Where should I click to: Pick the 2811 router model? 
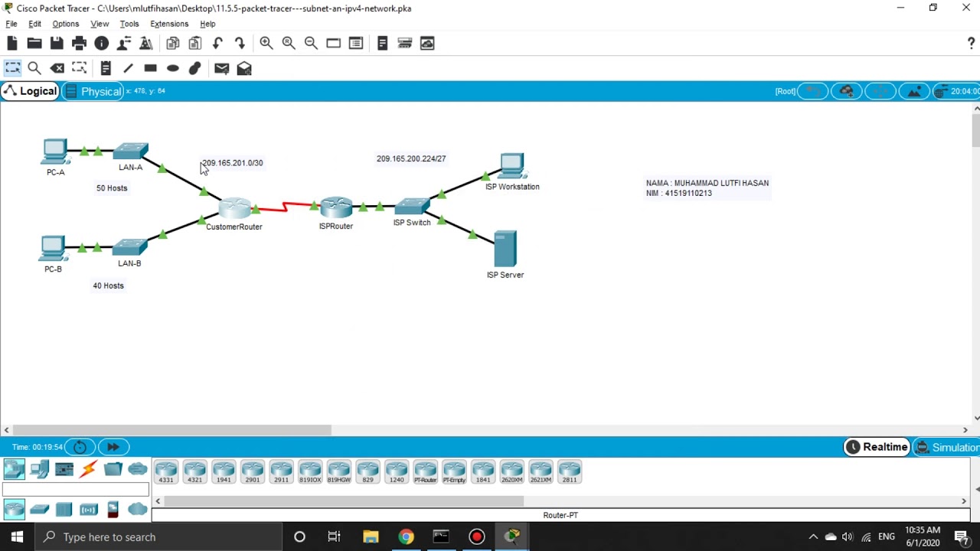pos(569,471)
